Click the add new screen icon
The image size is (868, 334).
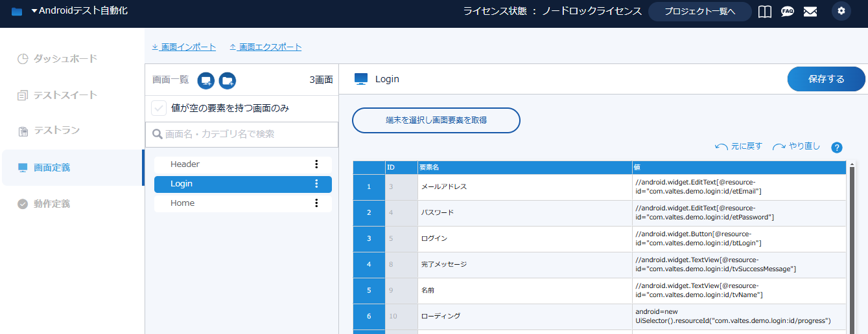pos(206,80)
